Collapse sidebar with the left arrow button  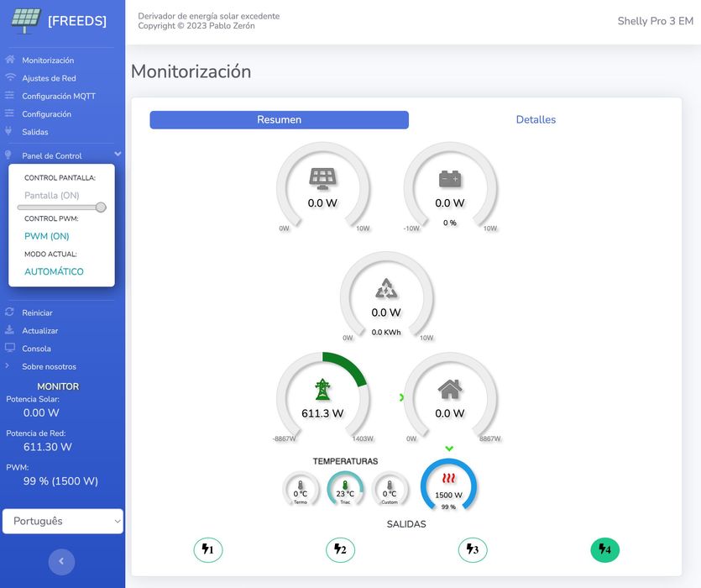[61, 561]
